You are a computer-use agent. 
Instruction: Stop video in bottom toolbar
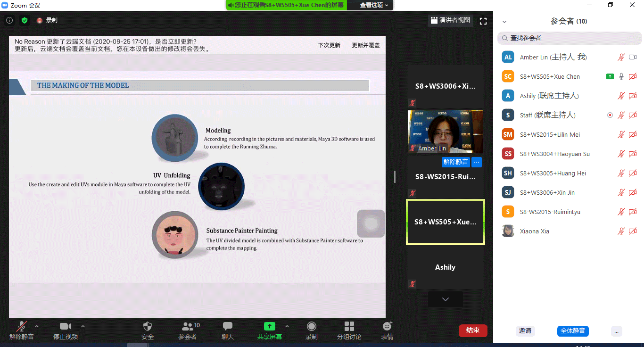[66, 330]
